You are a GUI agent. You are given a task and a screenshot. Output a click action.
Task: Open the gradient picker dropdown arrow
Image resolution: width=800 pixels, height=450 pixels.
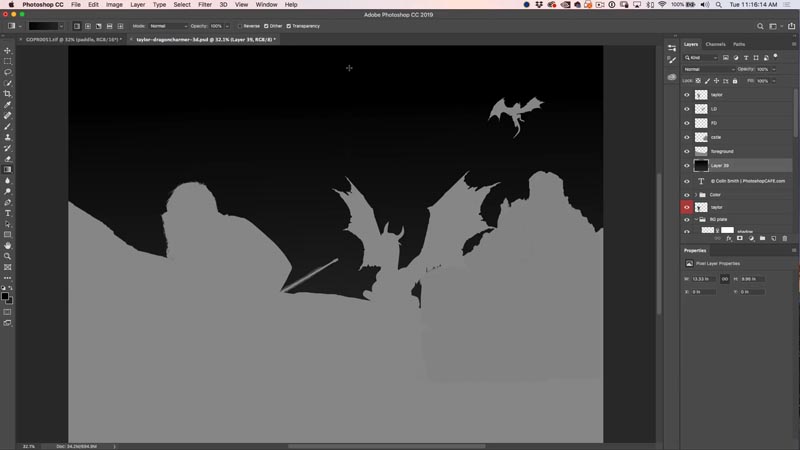[61, 26]
